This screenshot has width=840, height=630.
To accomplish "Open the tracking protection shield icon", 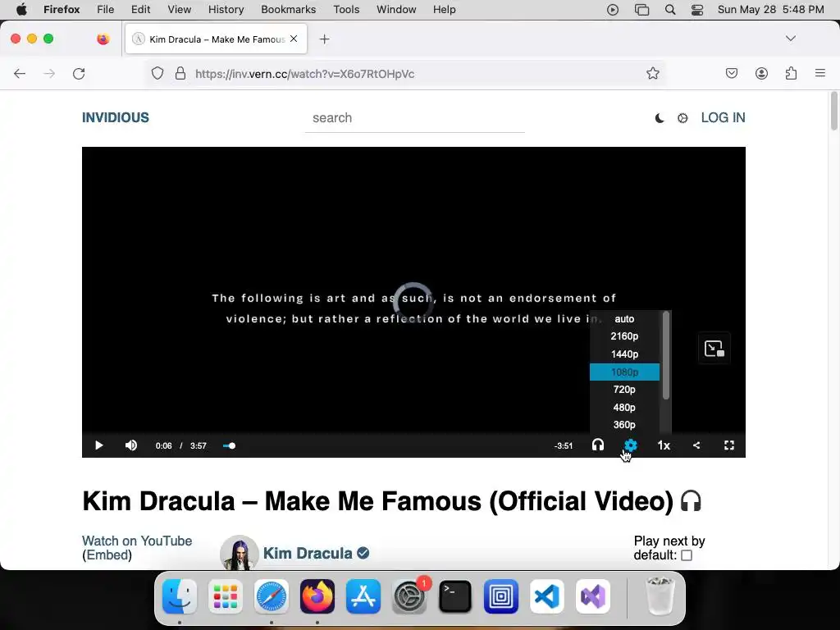I will pos(157,73).
